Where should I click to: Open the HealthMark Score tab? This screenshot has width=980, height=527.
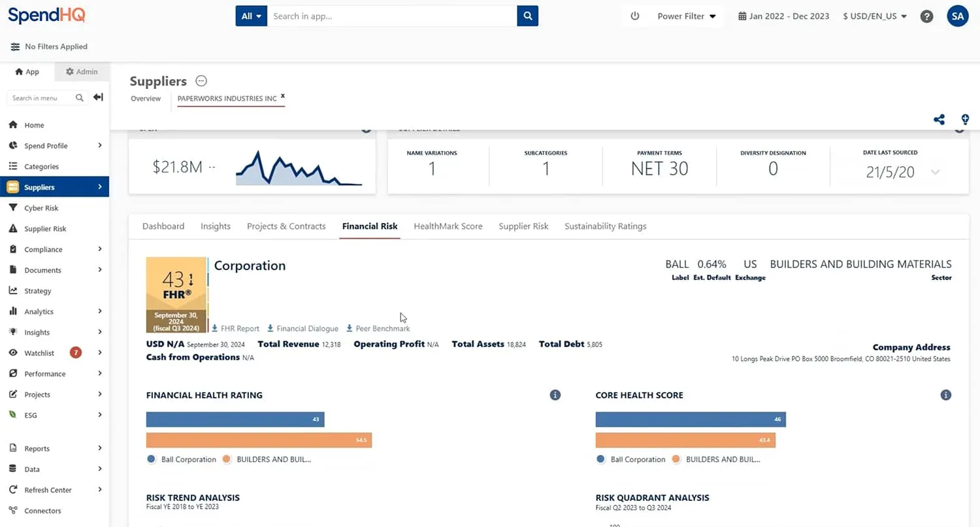(x=448, y=226)
